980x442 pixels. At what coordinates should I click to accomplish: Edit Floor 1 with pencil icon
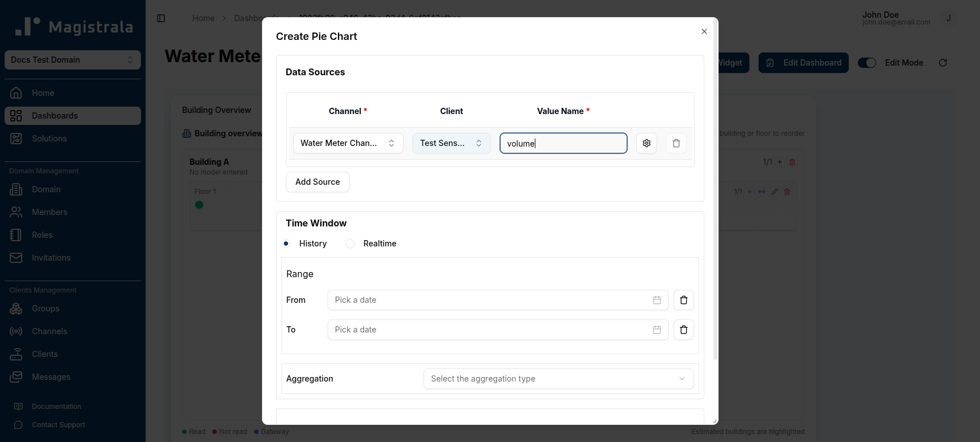click(775, 192)
